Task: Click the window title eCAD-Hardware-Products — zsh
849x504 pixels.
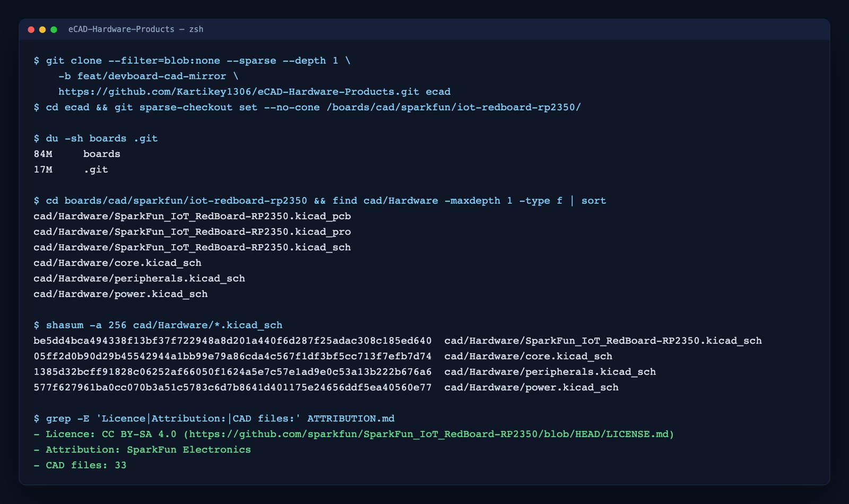Action: point(136,29)
